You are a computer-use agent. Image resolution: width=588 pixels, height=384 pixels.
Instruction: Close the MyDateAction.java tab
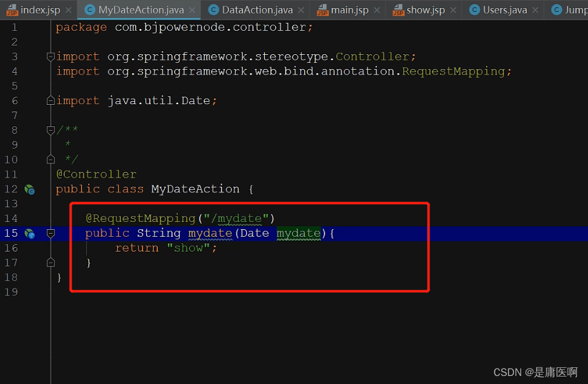(x=192, y=10)
